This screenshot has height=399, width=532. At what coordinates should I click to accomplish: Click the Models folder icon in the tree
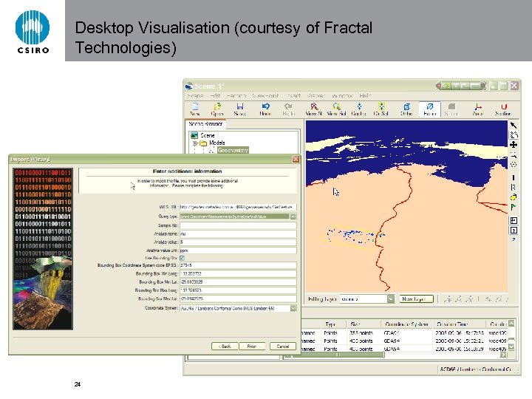click(203, 143)
